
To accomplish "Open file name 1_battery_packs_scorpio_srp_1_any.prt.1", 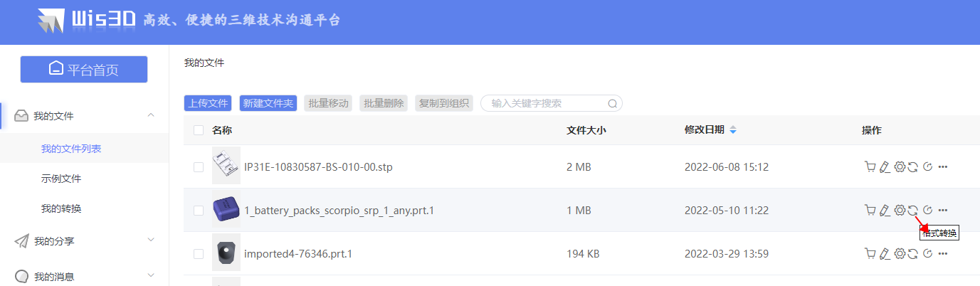I will click(339, 210).
